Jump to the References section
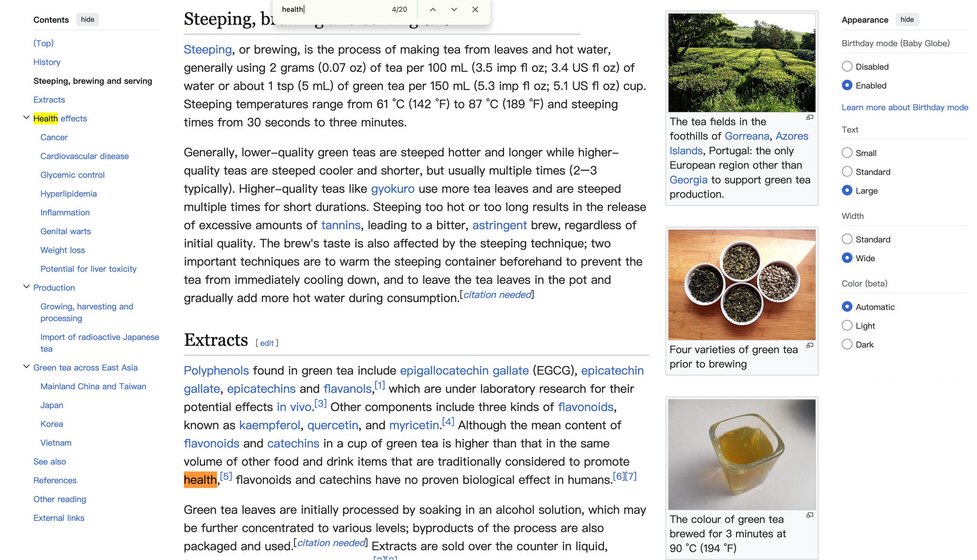Viewport: 977px width, 560px height. pyautogui.click(x=55, y=480)
